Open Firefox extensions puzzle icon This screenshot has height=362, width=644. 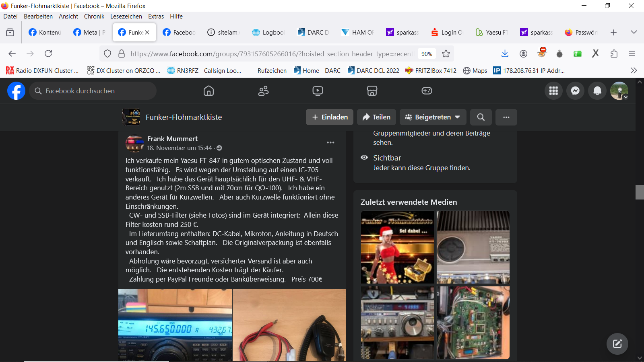click(x=614, y=53)
